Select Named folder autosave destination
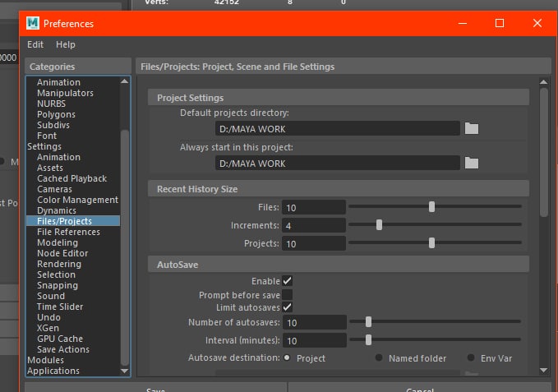The width and height of the screenshot is (558, 392). point(379,357)
